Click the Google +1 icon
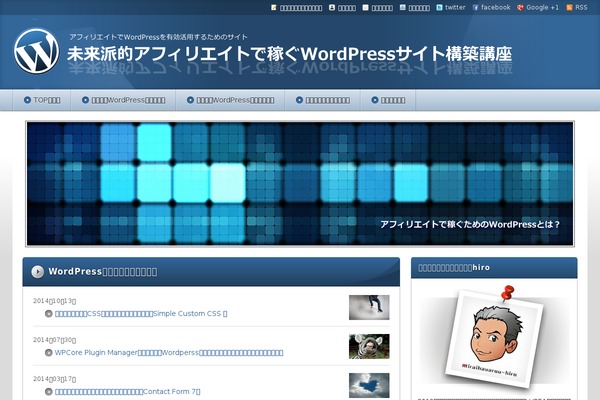 (x=520, y=8)
